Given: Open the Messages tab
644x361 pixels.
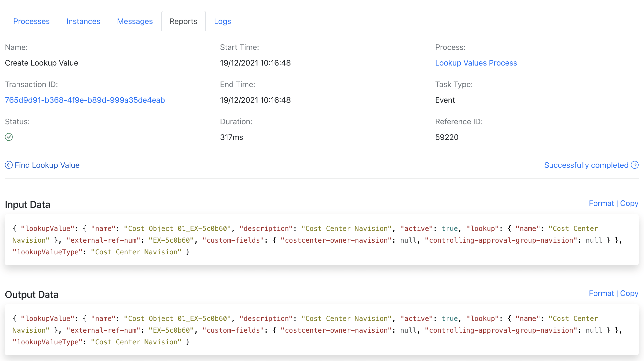Looking at the screenshot, I should coord(135,21).
